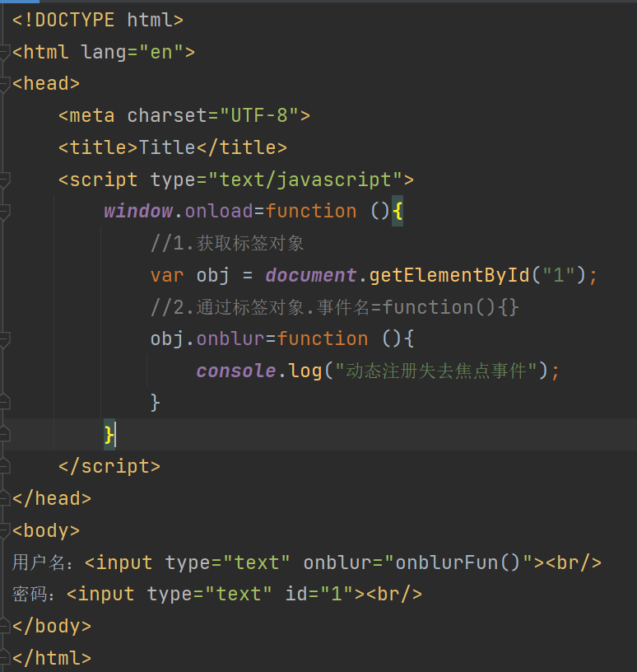
Task: Collapse the head tag fold marker
Action: (x=4, y=83)
